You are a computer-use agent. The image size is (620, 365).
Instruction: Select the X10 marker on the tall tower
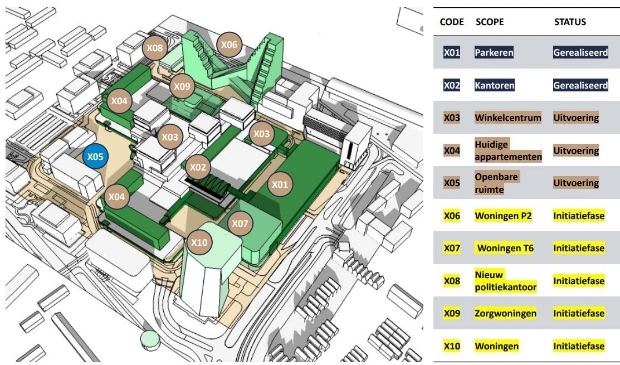click(199, 242)
